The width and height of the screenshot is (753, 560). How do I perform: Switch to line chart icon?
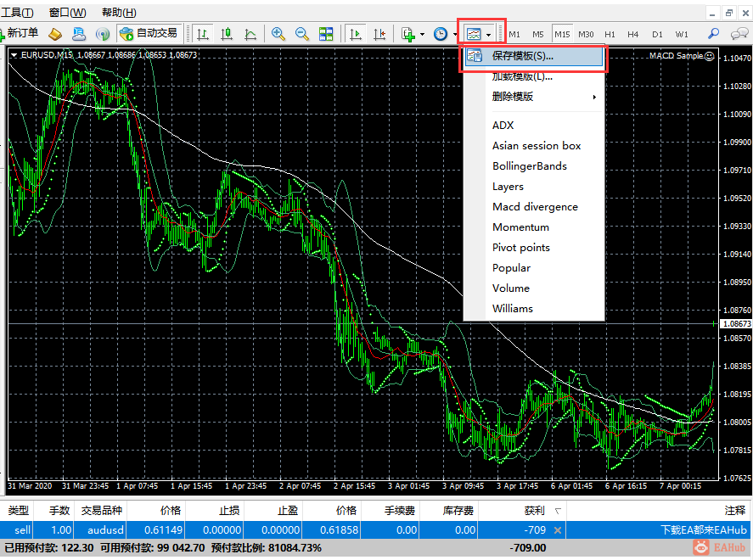pyautogui.click(x=250, y=34)
